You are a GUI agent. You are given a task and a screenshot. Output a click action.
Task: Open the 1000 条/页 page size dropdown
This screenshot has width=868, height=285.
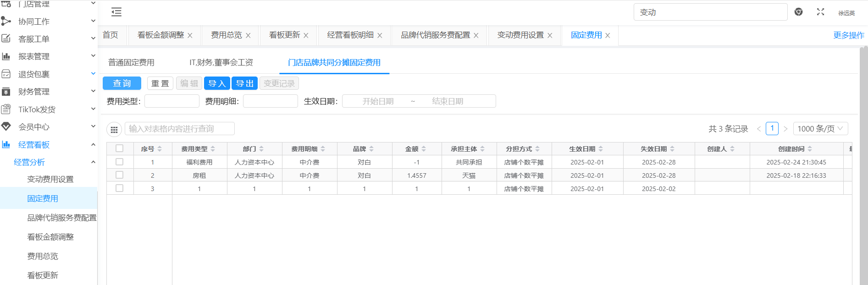[x=820, y=129]
